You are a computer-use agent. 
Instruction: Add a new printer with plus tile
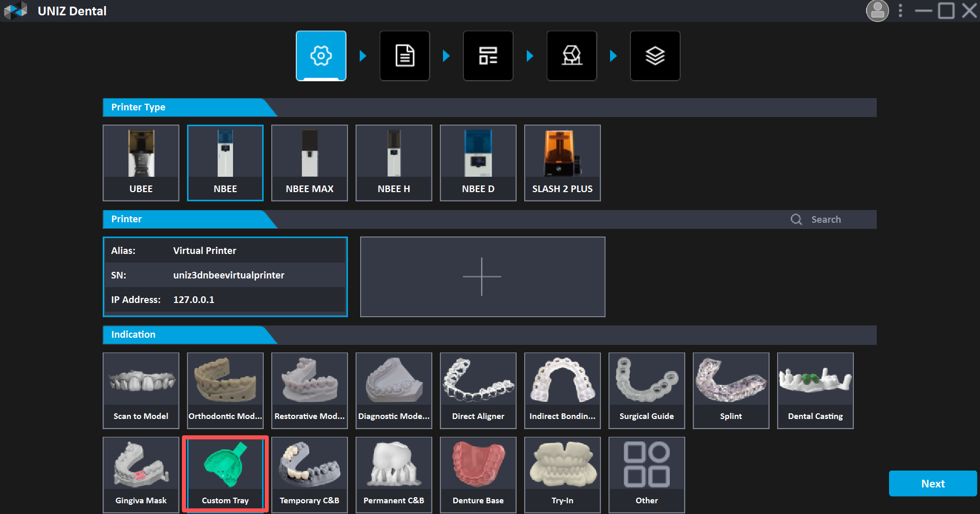pos(482,276)
